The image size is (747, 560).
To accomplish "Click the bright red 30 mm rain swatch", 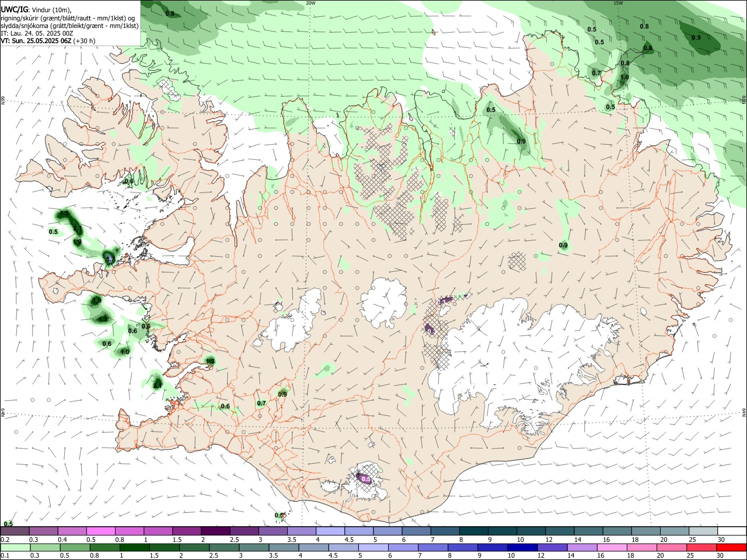I will tap(730, 547).
